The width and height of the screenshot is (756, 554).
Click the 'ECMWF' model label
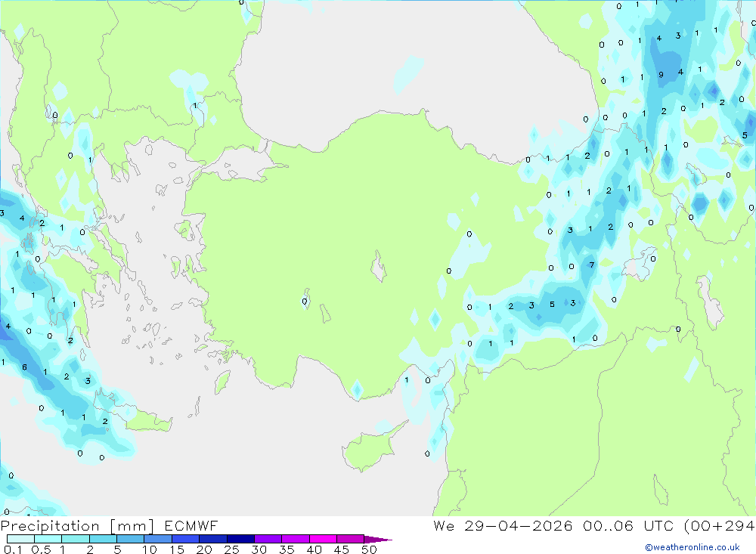tap(191, 526)
